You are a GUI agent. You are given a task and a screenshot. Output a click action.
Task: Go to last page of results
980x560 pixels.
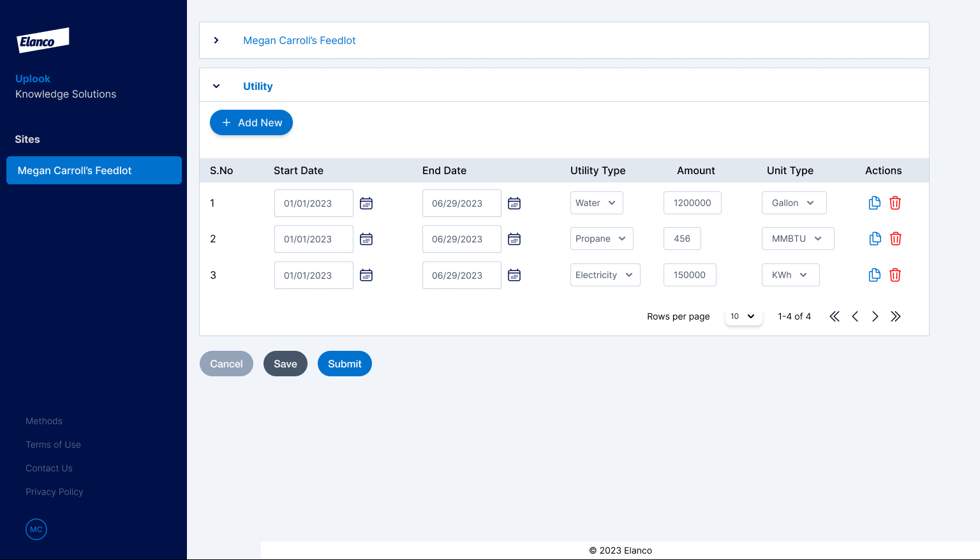[x=896, y=316]
